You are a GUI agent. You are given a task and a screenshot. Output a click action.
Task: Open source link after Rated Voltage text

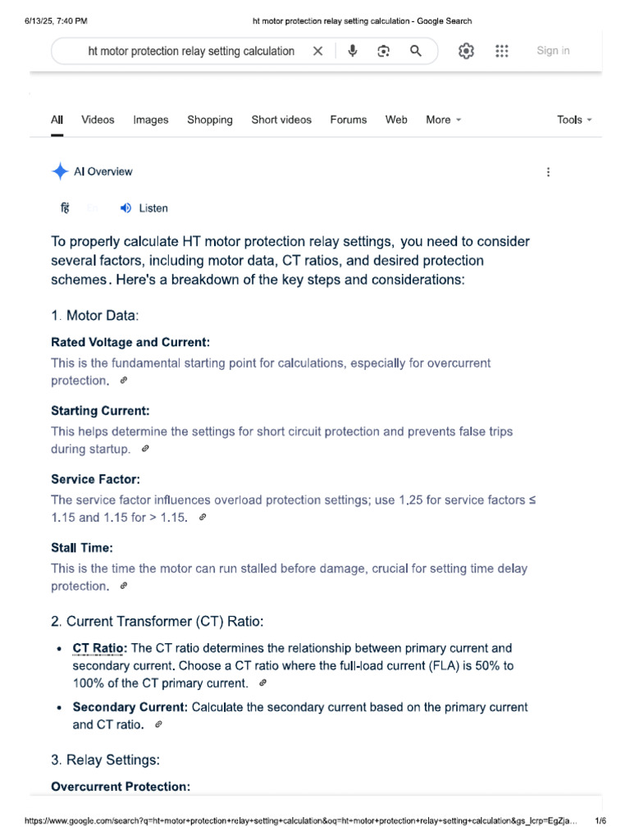pos(124,381)
